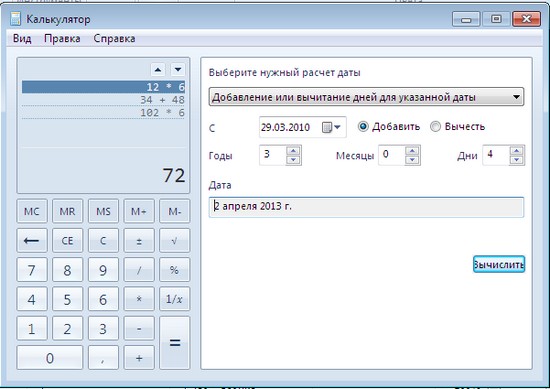550x389 pixels.
Task: Click the backspace arrow key
Action: click(x=32, y=241)
